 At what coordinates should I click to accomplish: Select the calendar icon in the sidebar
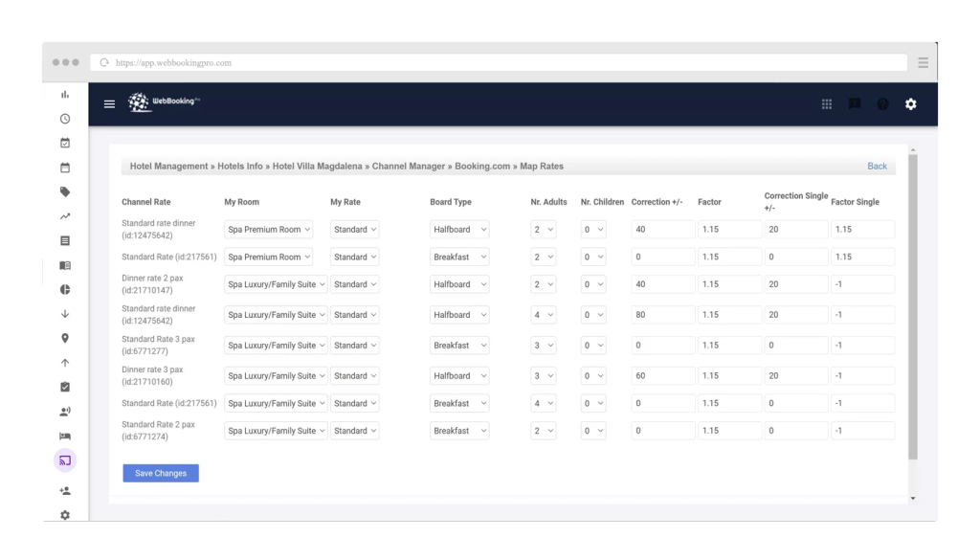[65, 166]
